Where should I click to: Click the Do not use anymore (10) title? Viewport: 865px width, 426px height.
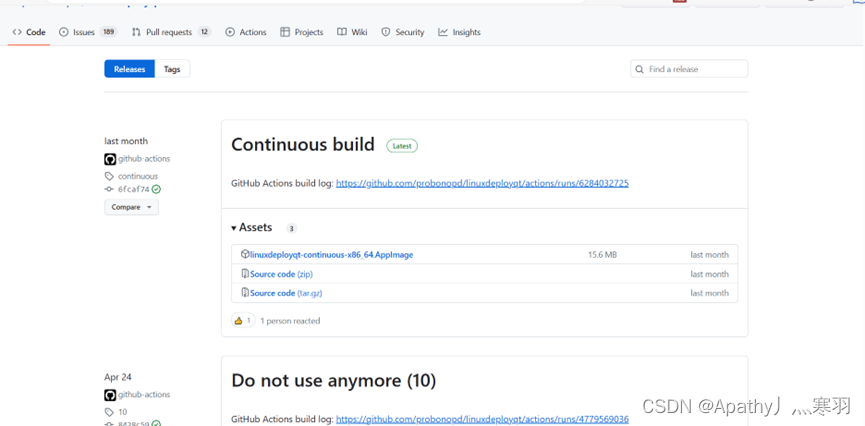pos(334,381)
